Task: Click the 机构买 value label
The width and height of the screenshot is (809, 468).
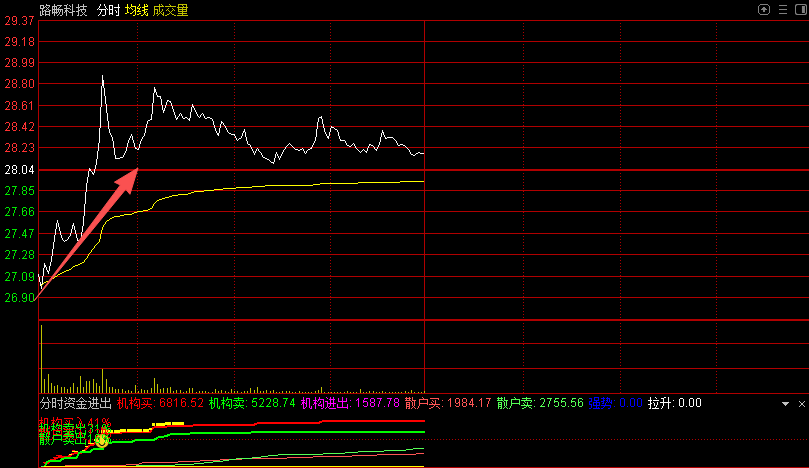Action: pos(160,404)
